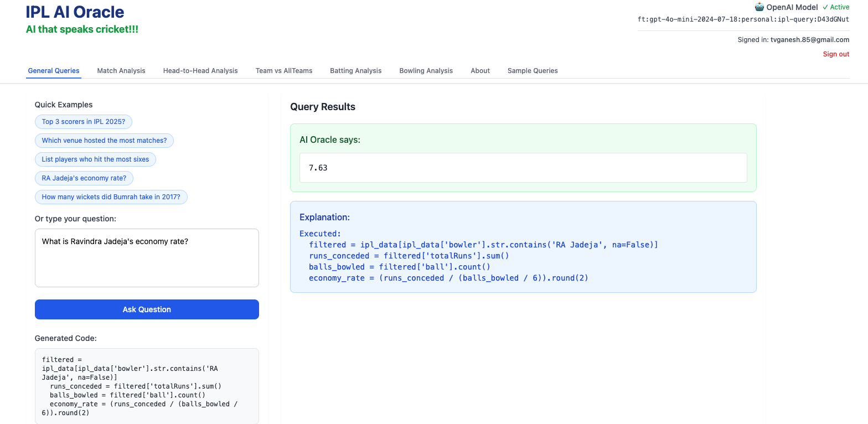Focus the question text input box
The width and height of the screenshot is (868, 424).
coord(147,258)
